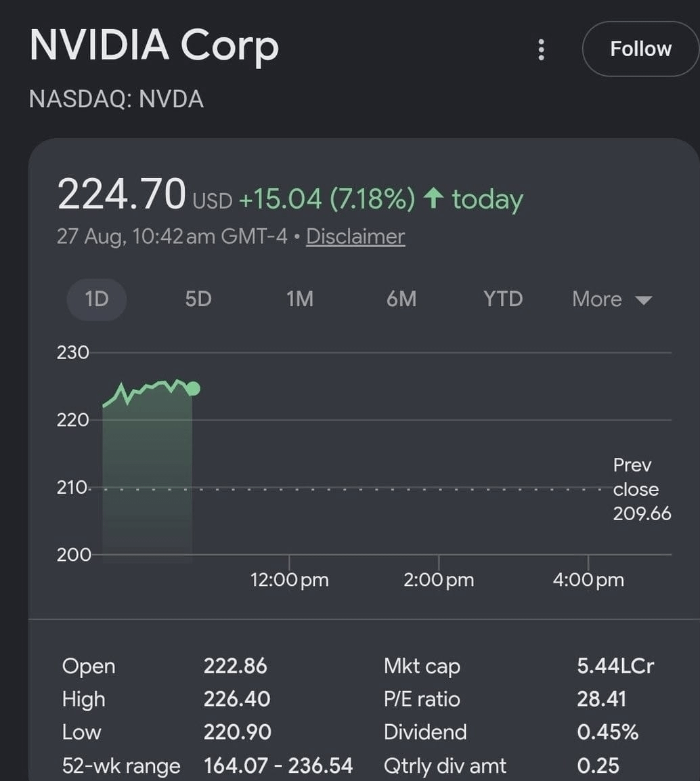Expand the More time ranges dropdown
The height and width of the screenshot is (781, 700).
point(612,299)
